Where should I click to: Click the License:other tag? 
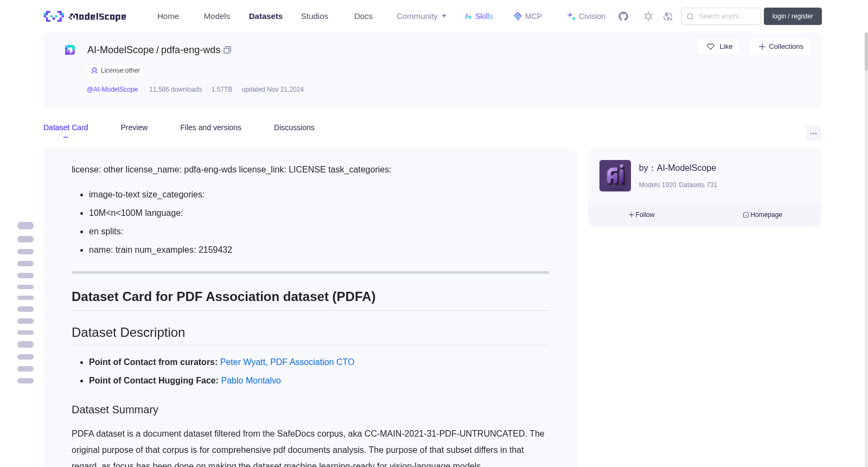(x=116, y=71)
